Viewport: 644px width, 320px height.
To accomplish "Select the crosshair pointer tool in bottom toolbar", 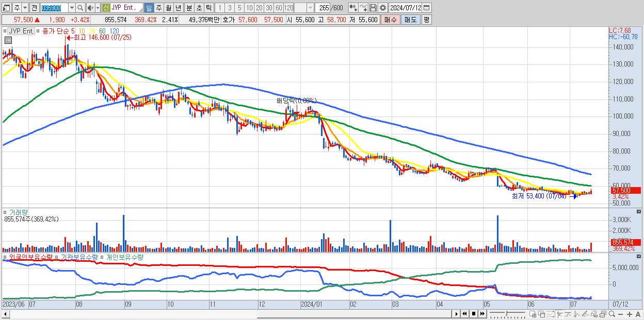I will click(x=559, y=314).
